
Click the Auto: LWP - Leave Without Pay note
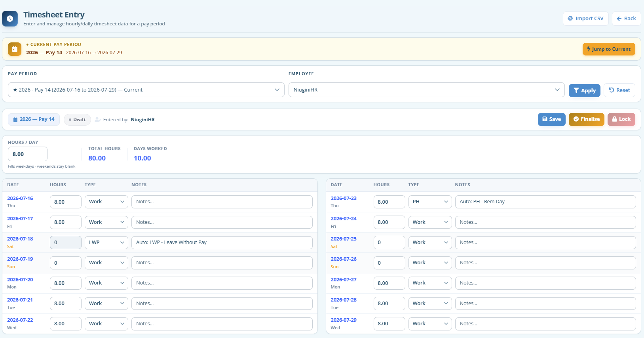(x=222, y=243)
